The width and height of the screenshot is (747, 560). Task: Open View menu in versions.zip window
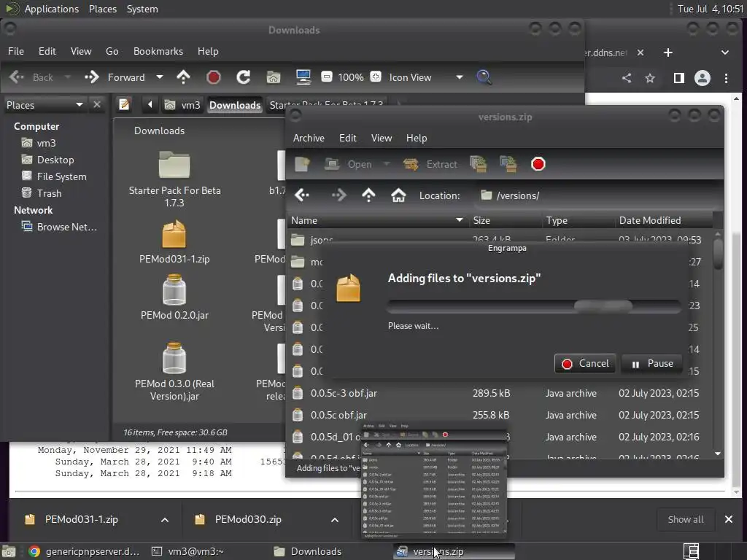382,138
